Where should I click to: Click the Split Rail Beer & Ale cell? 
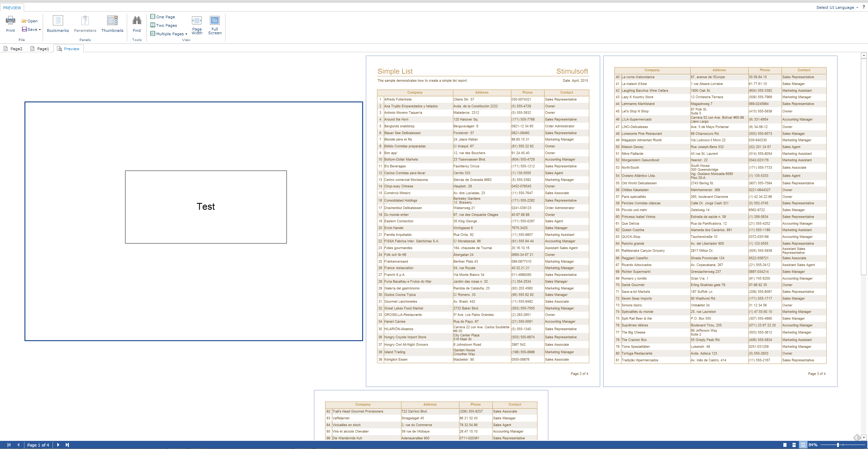[655, 318]
